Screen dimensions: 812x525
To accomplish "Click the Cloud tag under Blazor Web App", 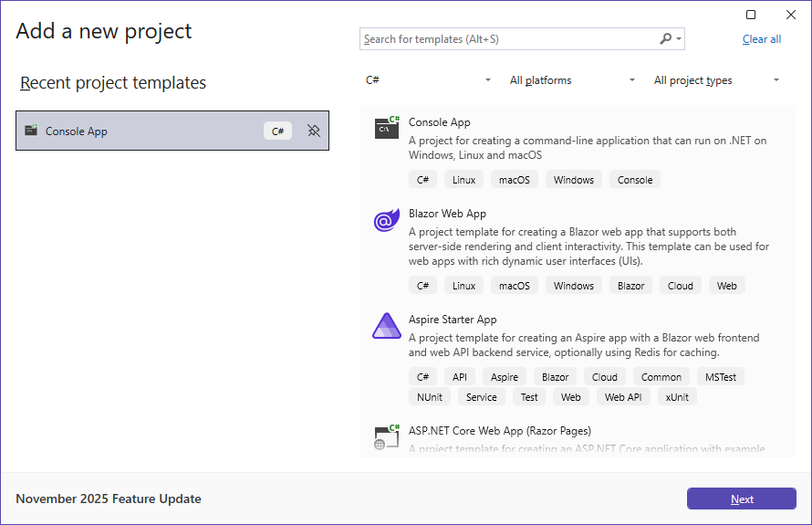I will point(680,286).
